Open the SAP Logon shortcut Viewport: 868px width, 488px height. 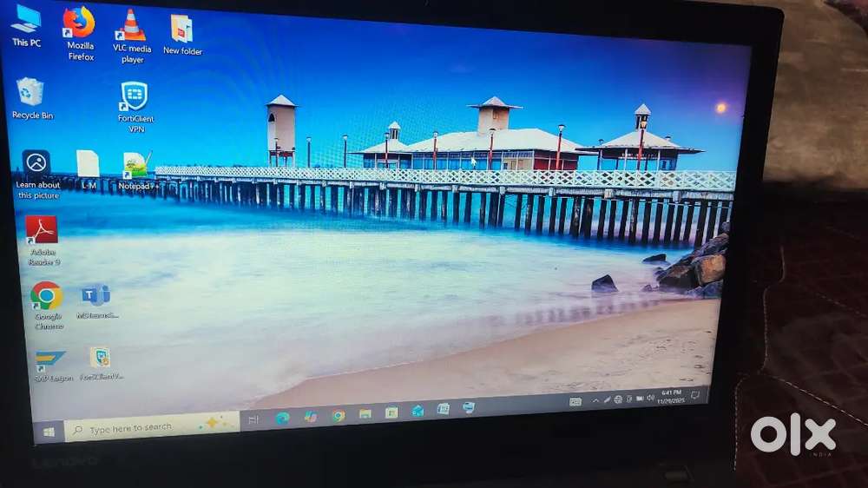click(49, 360)
